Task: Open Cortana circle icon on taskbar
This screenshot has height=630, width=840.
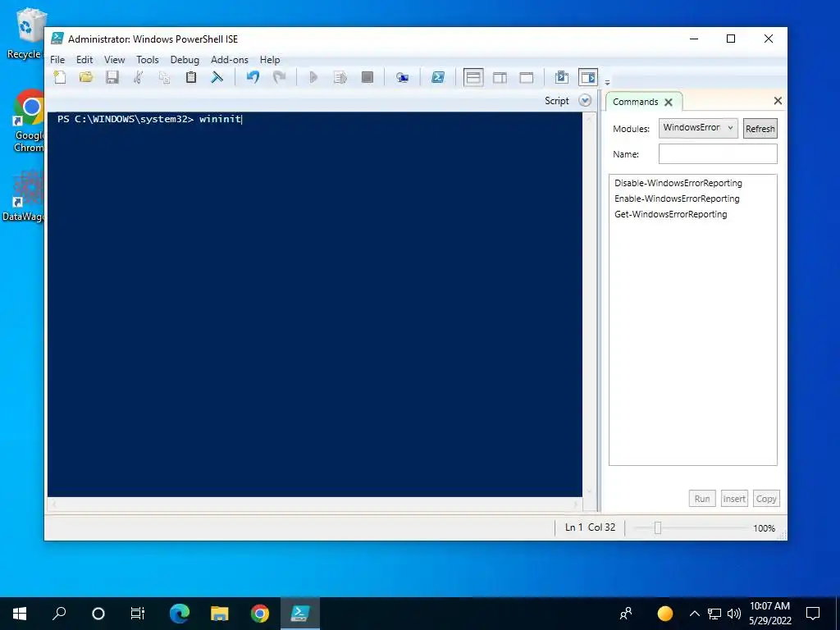Action: click(x=98, y=614)
